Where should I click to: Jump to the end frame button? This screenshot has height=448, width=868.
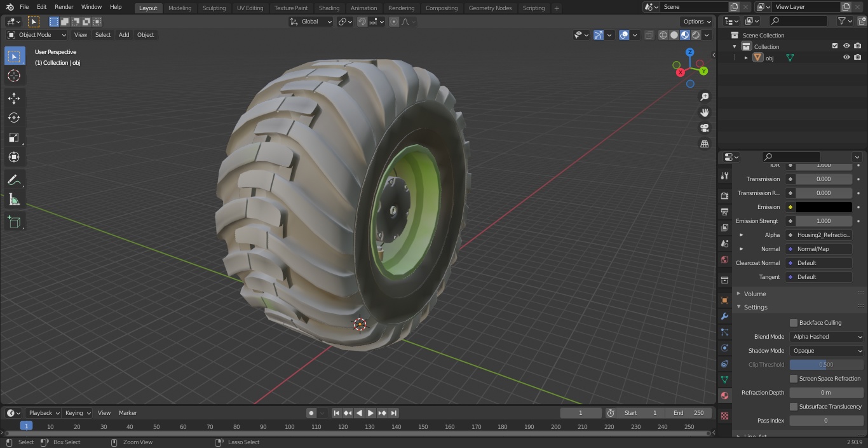393,413
